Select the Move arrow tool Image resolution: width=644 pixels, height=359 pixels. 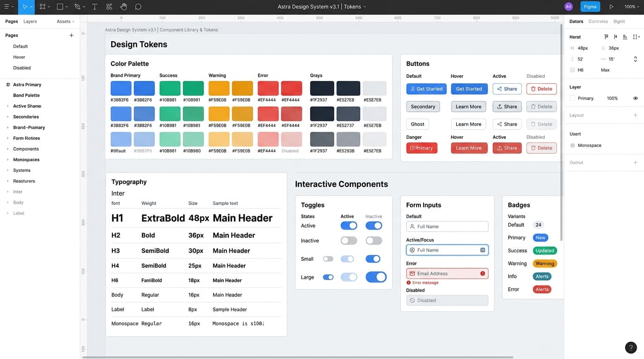tap(25, 7)
